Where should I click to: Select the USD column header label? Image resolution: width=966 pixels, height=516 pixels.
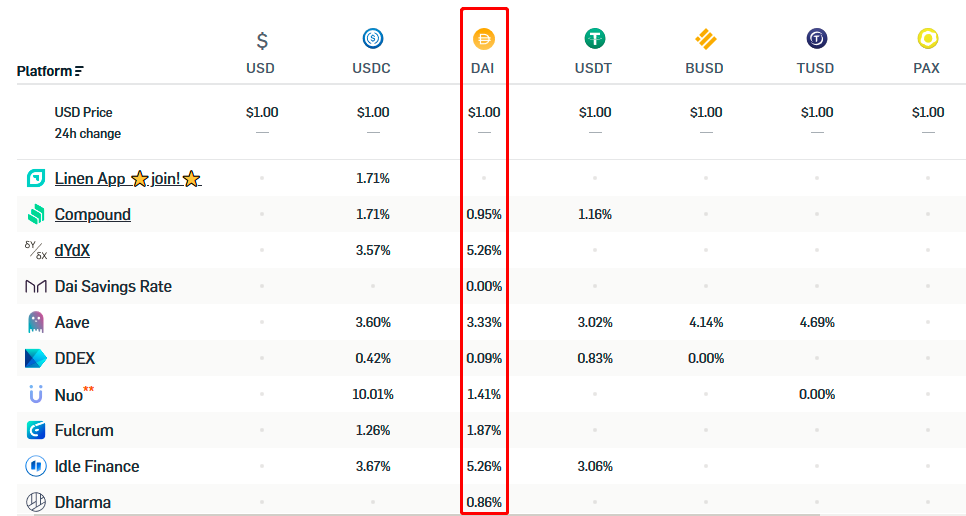pos(261,68)
